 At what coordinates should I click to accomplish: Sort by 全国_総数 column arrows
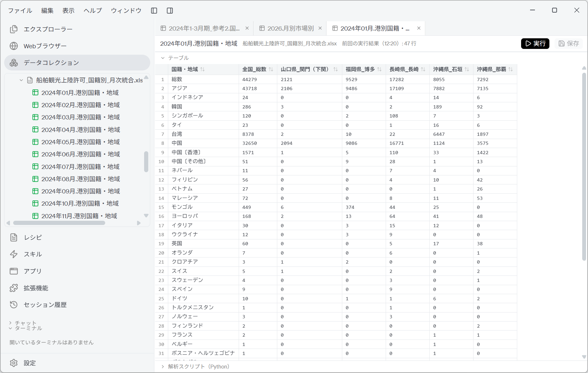click(x=271, y=70)
